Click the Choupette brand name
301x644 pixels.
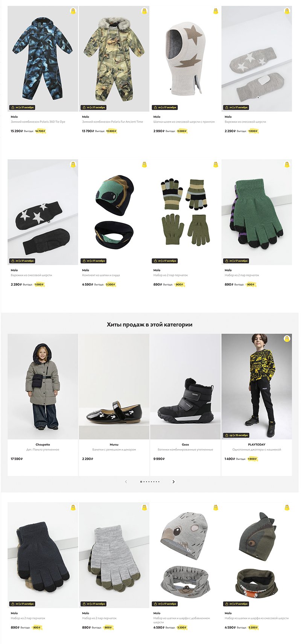43,445
